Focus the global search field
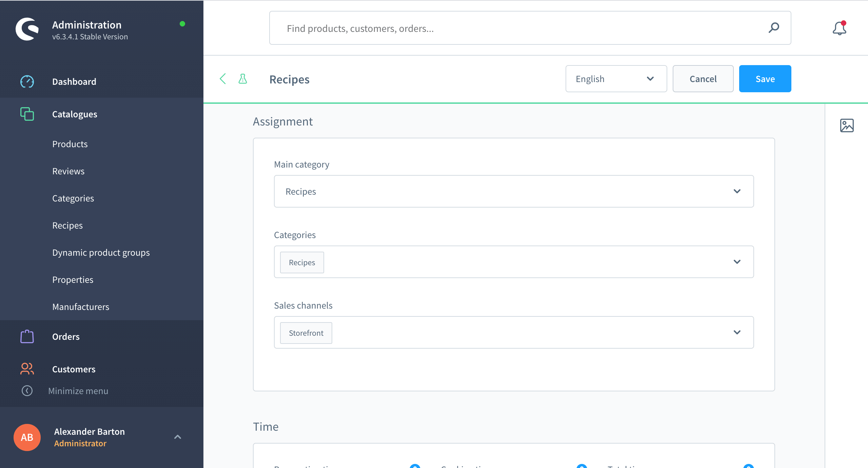Viewport: 868px width, 468px height. [x=509, y=28]
